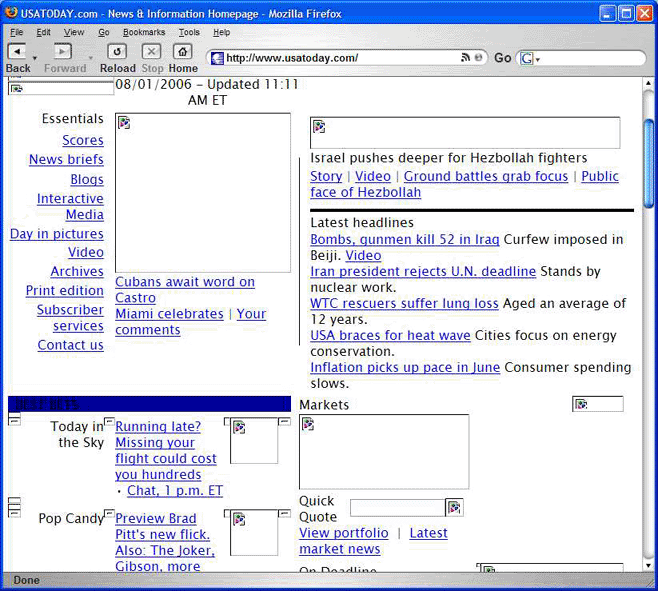Screen dimensions: 658x591
Task: Click the Google search engine icon
Action: (526, 59)
